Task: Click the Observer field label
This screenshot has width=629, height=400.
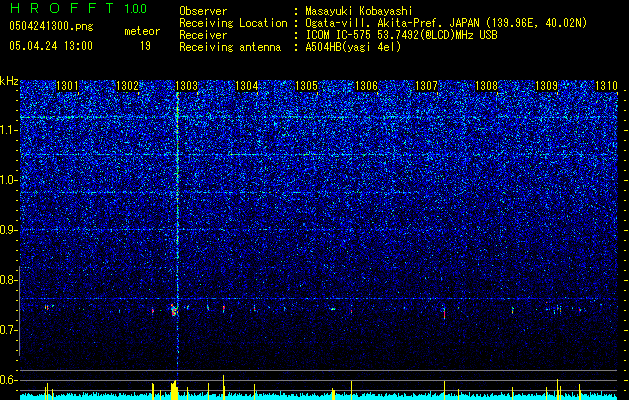Action: pyautogui.click(x=203, y=11)
